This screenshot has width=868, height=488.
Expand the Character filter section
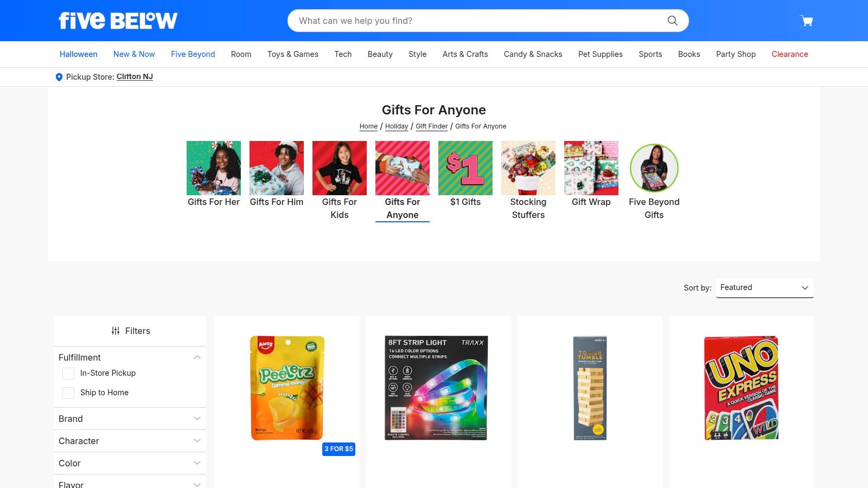click(130, 441)
